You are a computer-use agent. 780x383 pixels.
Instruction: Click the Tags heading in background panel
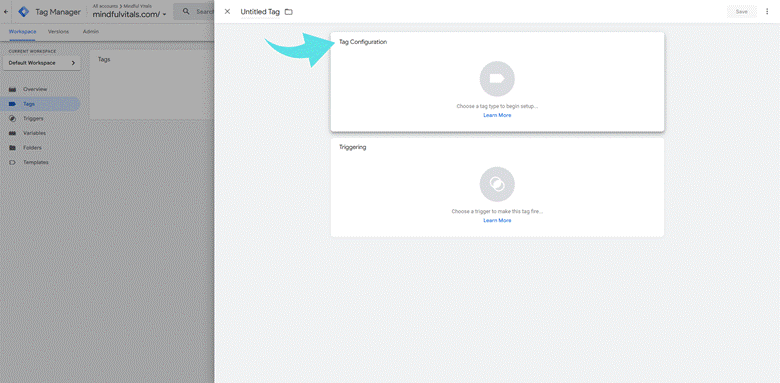(x=104, y=59)
